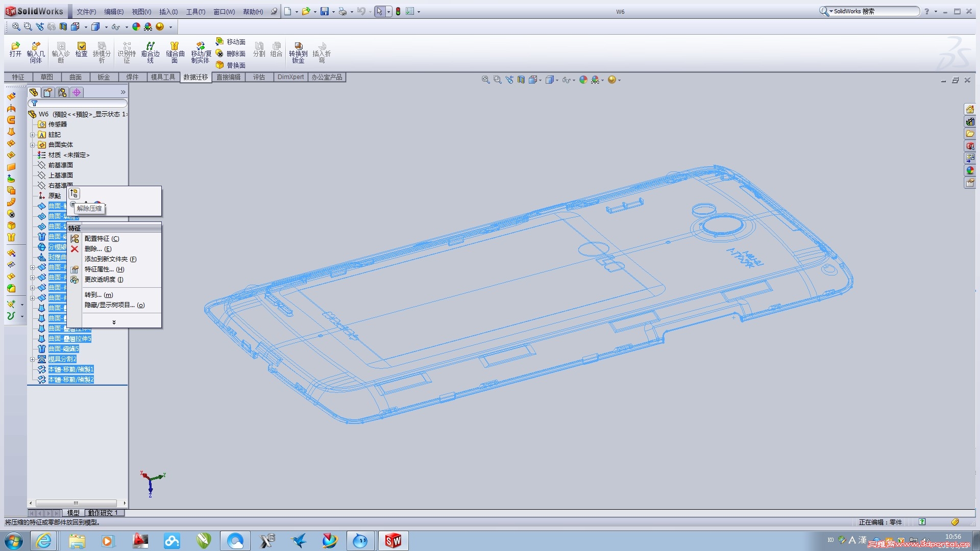Switch to the 模具工具 ribbon tab
980x551 pixels.
pyautogui.click(x=163, y=77)
